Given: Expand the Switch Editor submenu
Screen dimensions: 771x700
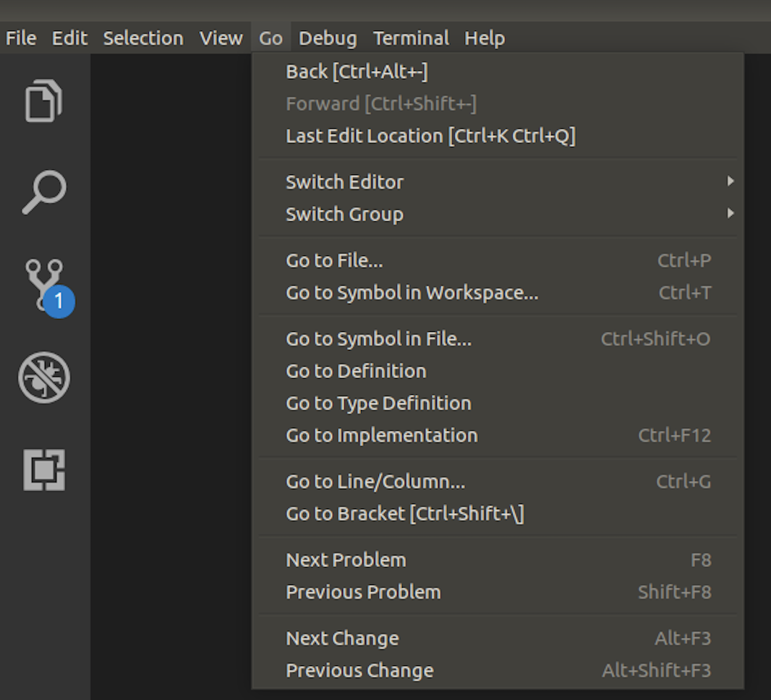Looking at the screenshot, I should click(x=345, y=182).
